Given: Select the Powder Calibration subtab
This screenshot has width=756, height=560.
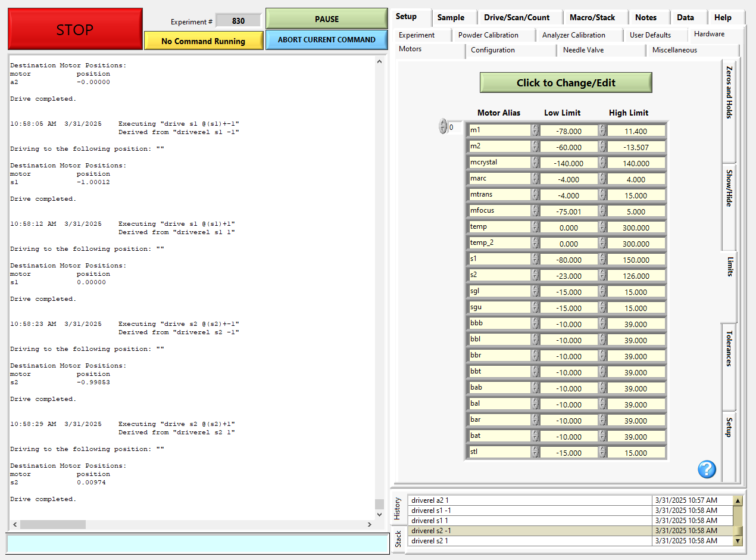Looking at the screenshot, I should pyautogui.click(x=488, y=35).
